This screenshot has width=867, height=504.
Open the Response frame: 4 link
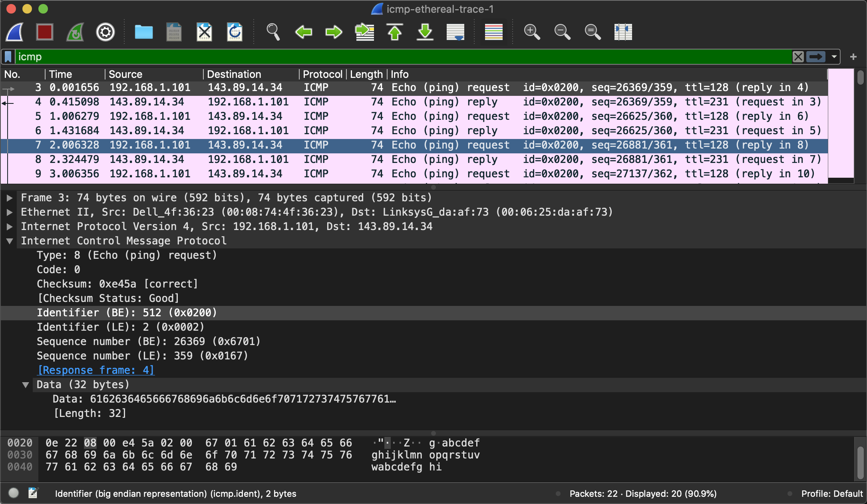(96, 370)
